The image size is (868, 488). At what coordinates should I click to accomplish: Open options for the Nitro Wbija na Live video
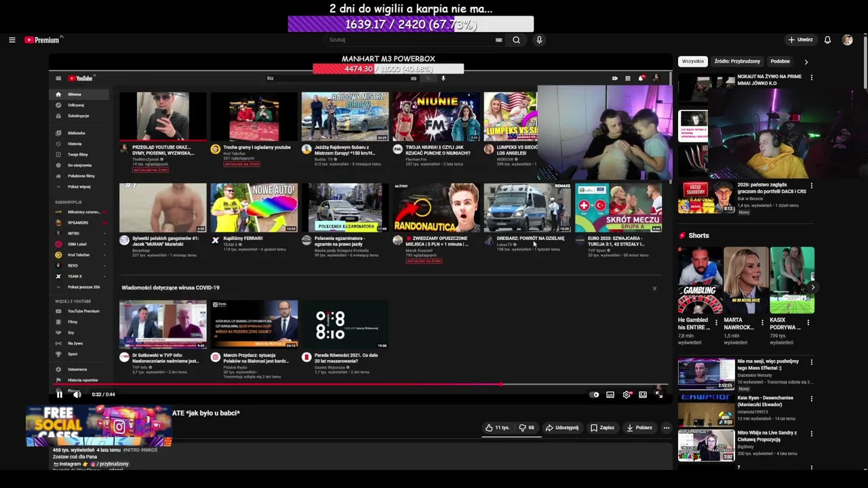pyautogui.click(x=811, y=434)
